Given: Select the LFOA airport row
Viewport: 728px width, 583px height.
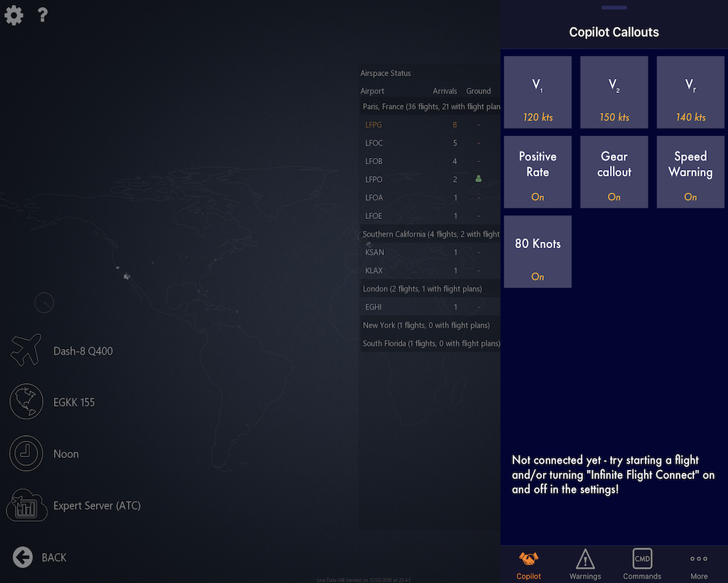Looking at the screenshot, I should pyautogui.click(x=430, y=198).
